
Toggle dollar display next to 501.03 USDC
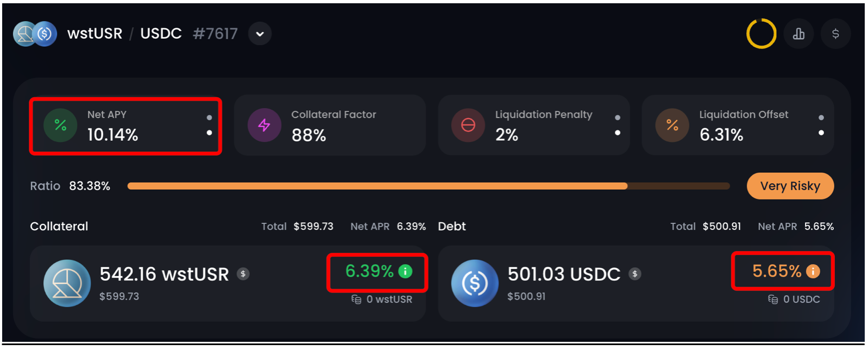click(x=634, y=274)
